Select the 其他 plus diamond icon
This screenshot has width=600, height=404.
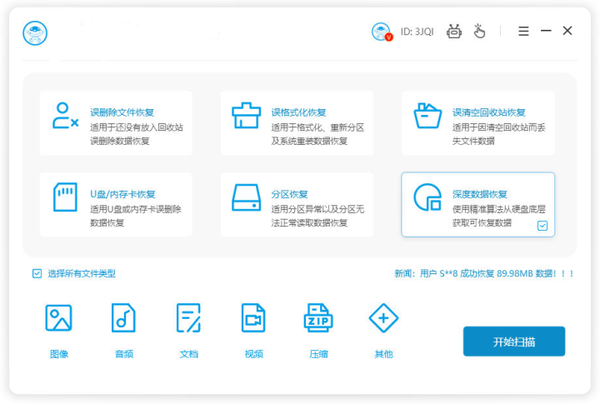(x=383, y=318)
